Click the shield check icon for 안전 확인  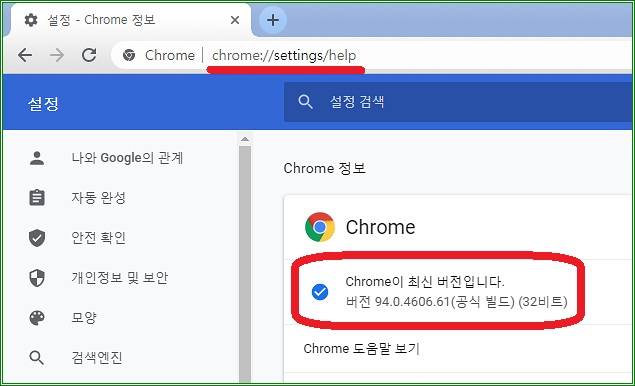point(37,238)
